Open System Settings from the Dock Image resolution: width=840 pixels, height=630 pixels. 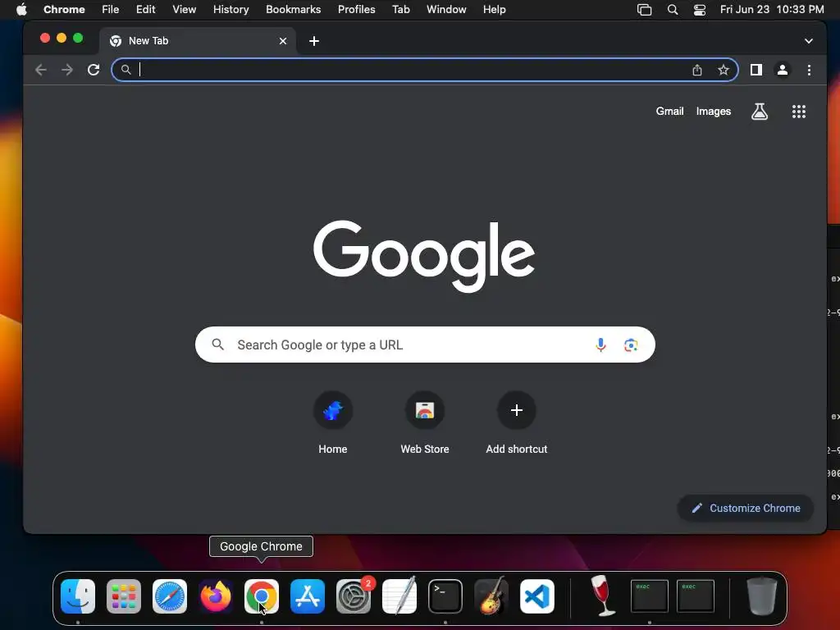[354, 596]
